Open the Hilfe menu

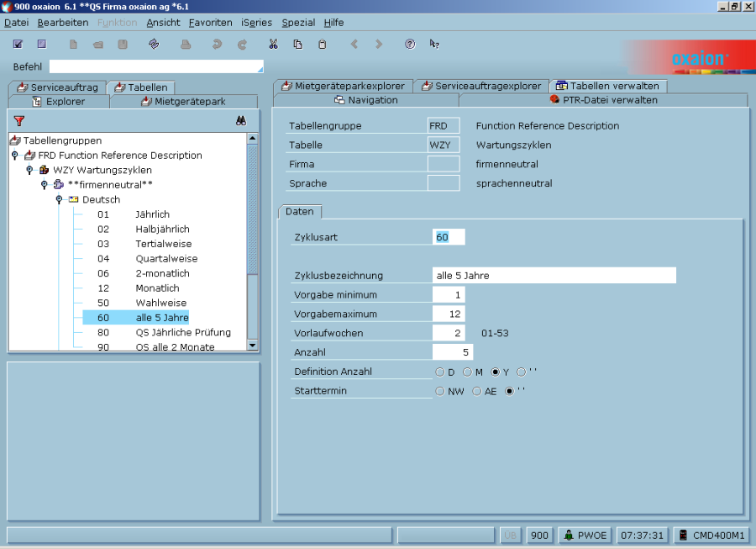(x=333, y=23)
